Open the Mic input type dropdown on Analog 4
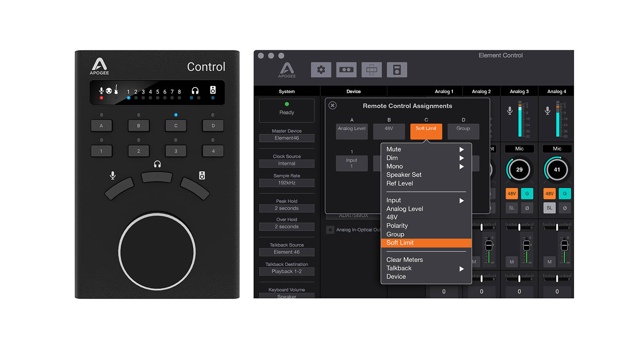The width and height of the screenshot is (644, 351). (x=557, y=149)
